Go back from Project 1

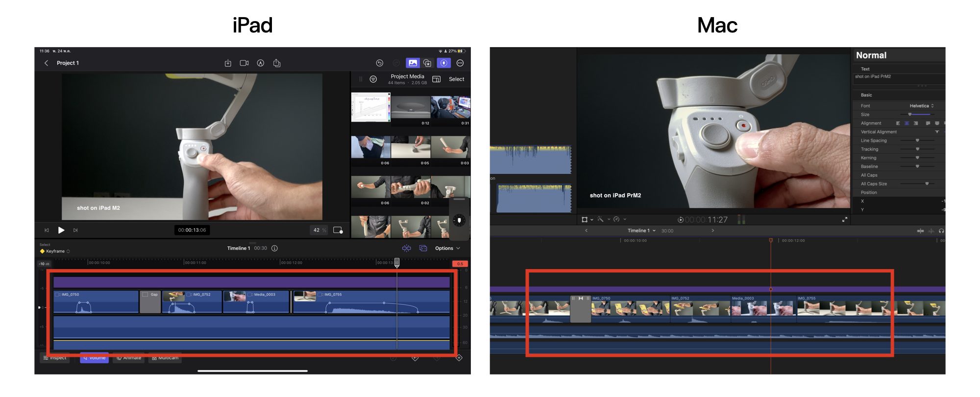47,63
